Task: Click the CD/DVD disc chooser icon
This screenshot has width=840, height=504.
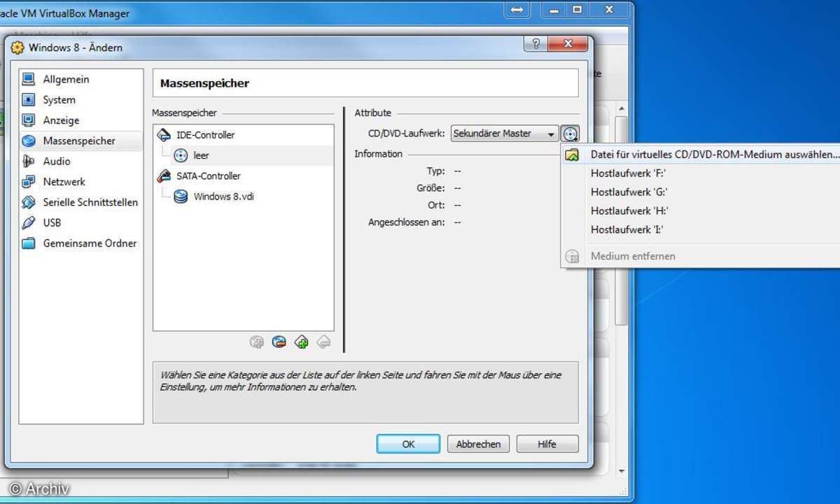Action: tap(570, 134)
